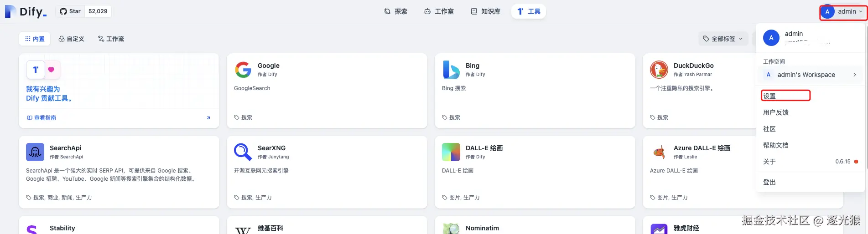Open the Google tool card title
The image size is (868, 234).
pyautogui.click(x=269, y=66)
